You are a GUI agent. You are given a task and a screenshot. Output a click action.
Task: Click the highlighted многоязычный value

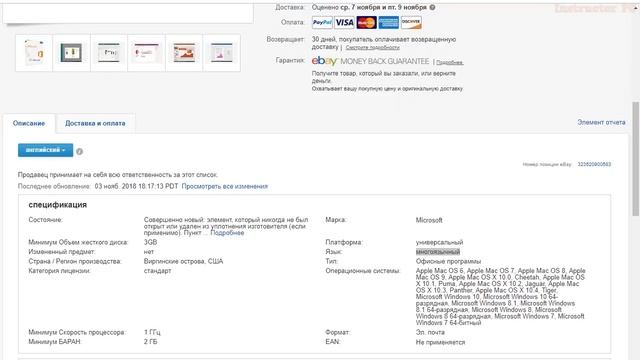tap(438, 252)
